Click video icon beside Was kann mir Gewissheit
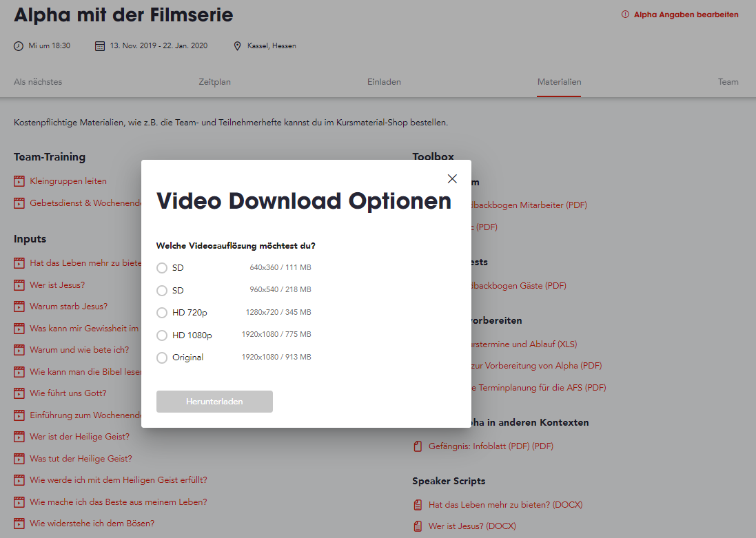 19,329
